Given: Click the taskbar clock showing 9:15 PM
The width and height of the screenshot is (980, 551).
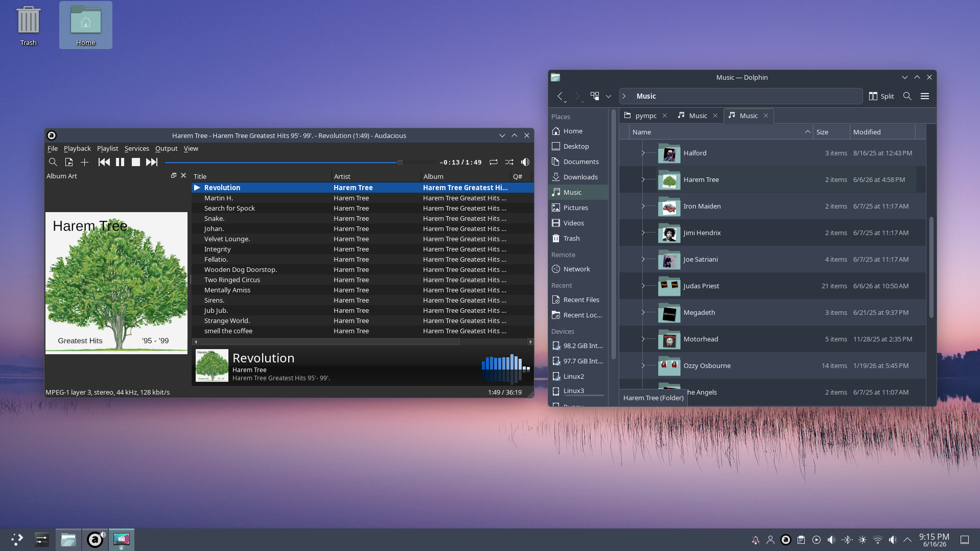Looking at the screenshot, I should pos(934,540).
